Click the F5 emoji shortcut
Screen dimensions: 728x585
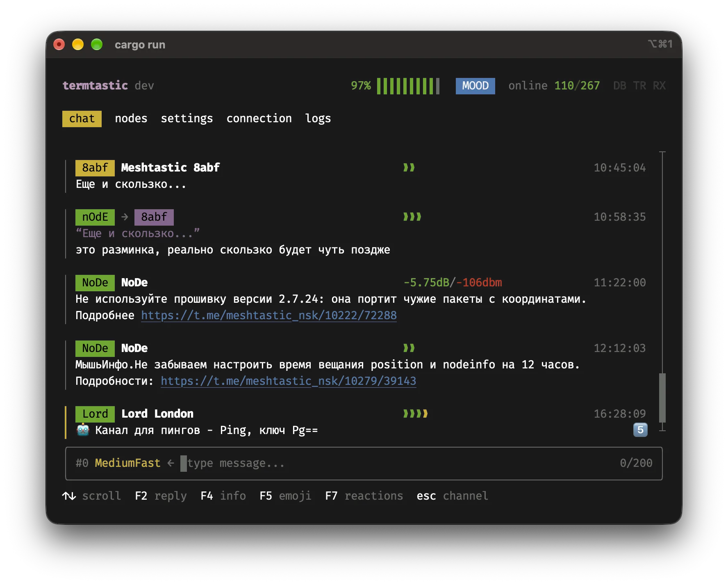pyautogui.click(x=285, y=496)
